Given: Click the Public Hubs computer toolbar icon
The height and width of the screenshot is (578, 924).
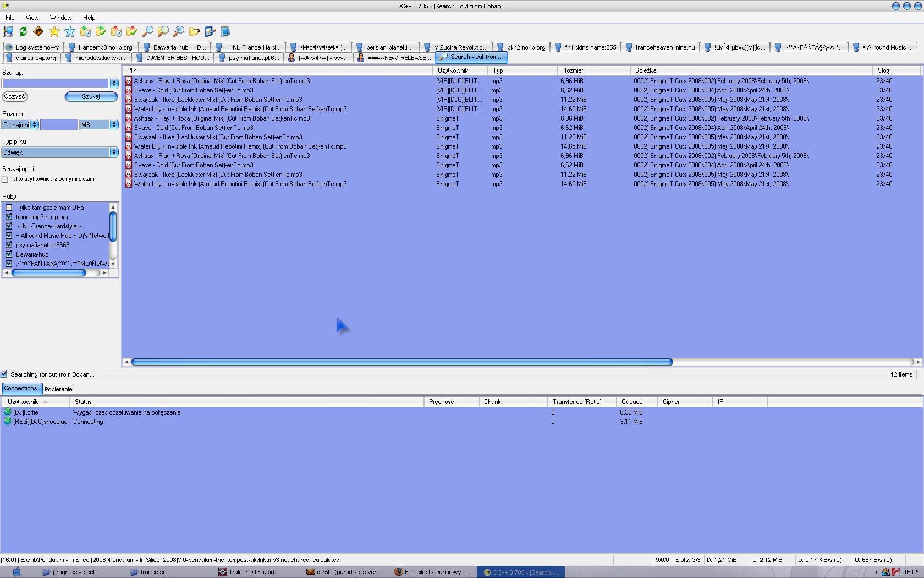Looking at the screenshot, I should point(8,32).
